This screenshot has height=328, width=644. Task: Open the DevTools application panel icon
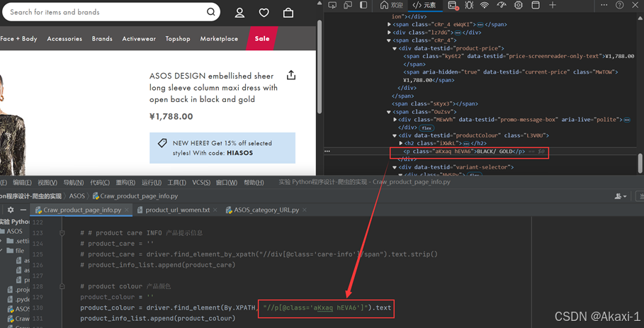pos(536,5)
